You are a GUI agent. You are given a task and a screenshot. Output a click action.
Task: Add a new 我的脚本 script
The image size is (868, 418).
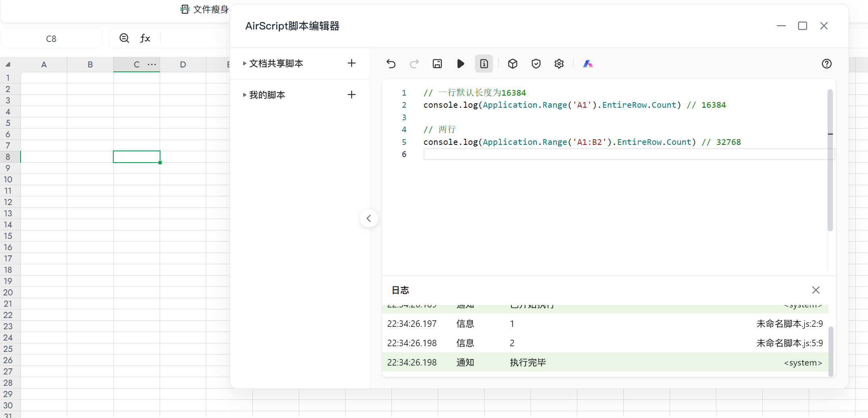tap(352, 94)
